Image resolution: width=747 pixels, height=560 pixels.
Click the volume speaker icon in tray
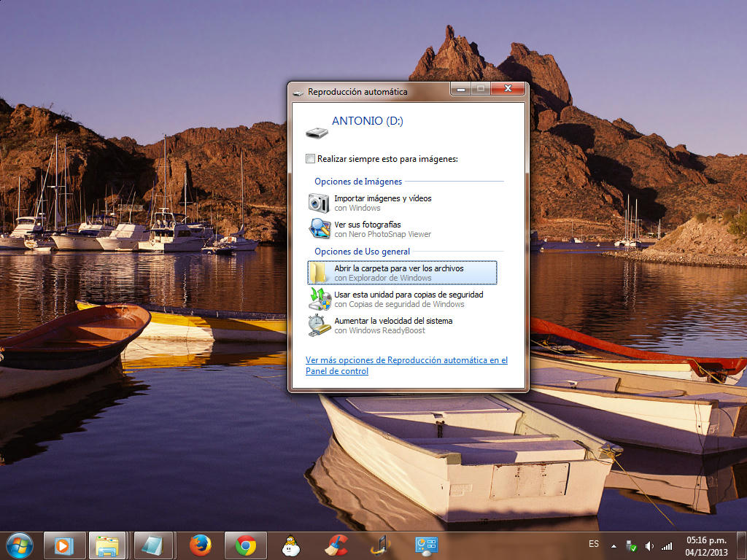coord(649,545)
